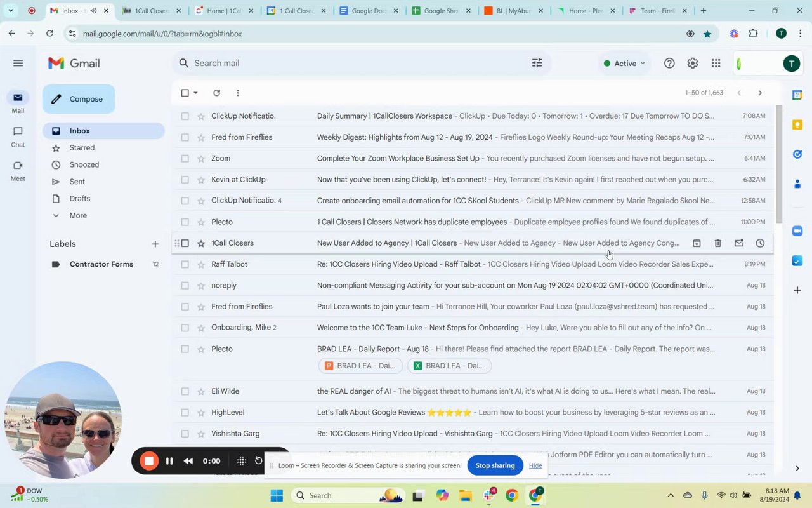The image size is (812, 508).
Task: Open Google Keep in the side panel
Action: 797,125
